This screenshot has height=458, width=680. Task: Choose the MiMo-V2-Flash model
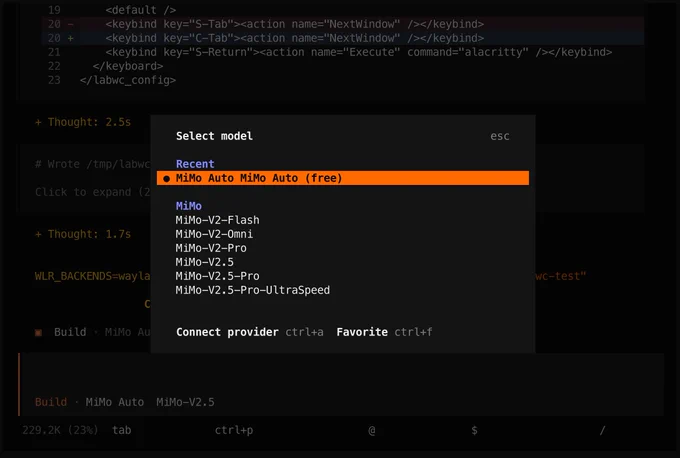(217, 220)
